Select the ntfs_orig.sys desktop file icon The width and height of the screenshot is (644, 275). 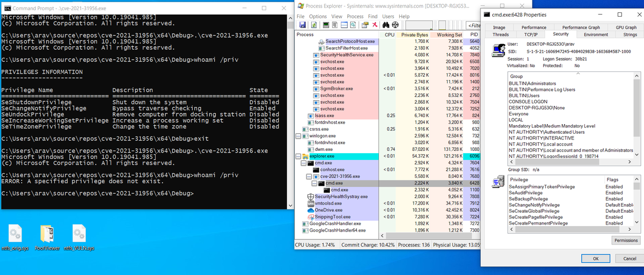16,237
